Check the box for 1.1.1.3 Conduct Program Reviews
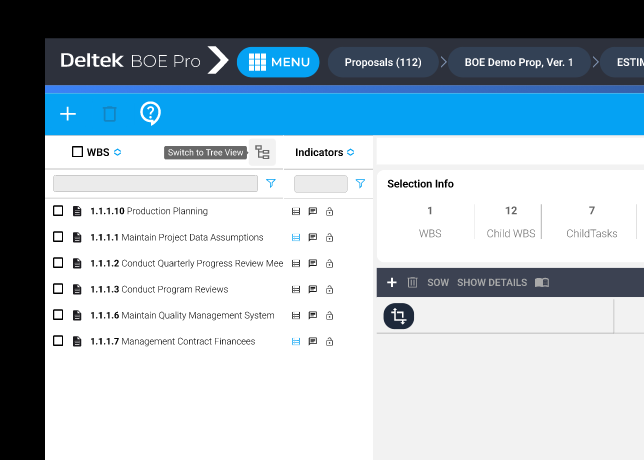The width and height of the screenshot is (644, 460). click(58, 289)
